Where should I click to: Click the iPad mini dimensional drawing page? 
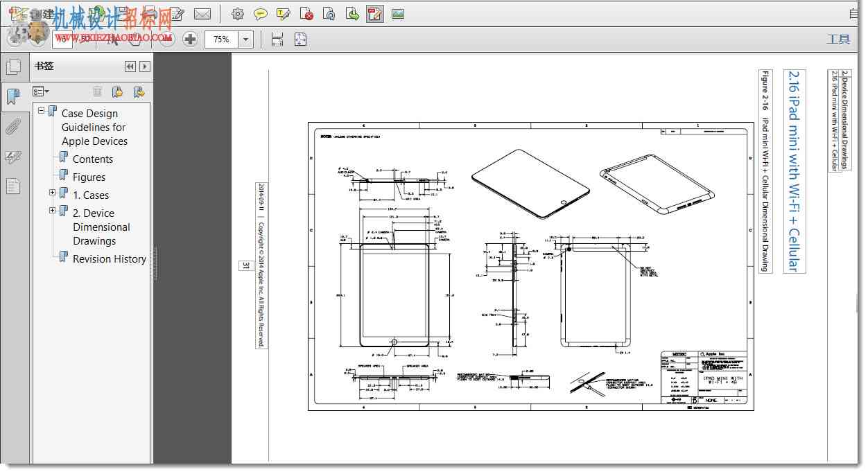(531, 266)
